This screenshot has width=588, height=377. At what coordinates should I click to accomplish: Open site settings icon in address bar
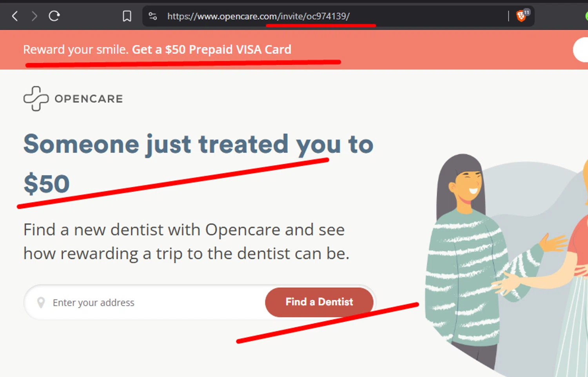(153, 16)
